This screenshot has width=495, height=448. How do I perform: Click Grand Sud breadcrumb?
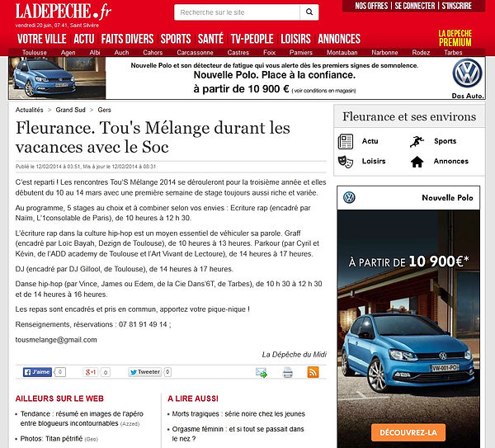tap(70, 110)
